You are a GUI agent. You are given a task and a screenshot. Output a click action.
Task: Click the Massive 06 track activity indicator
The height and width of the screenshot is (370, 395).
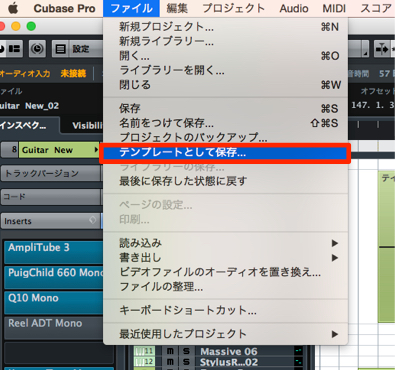pos(298,351)
